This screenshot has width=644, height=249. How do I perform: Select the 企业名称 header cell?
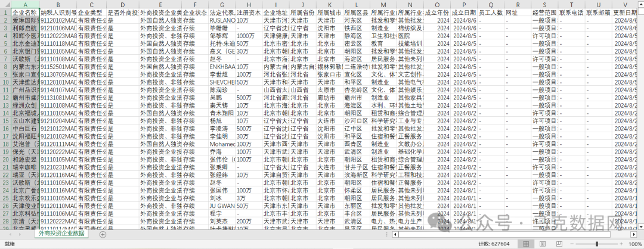[26, 13]
